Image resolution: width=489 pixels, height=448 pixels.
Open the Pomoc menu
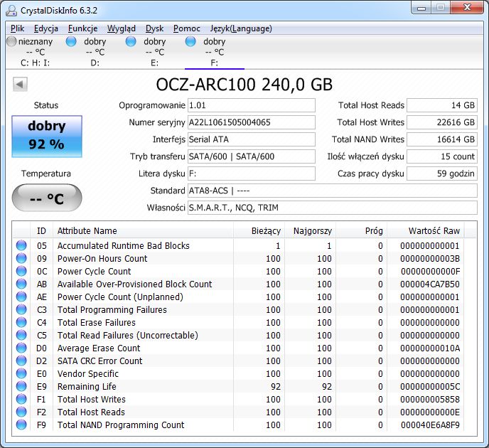point(187,28)
